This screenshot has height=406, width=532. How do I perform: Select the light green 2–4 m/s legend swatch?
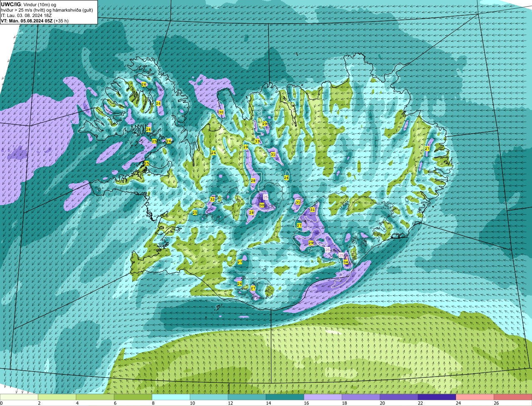[x=57, y=397]
